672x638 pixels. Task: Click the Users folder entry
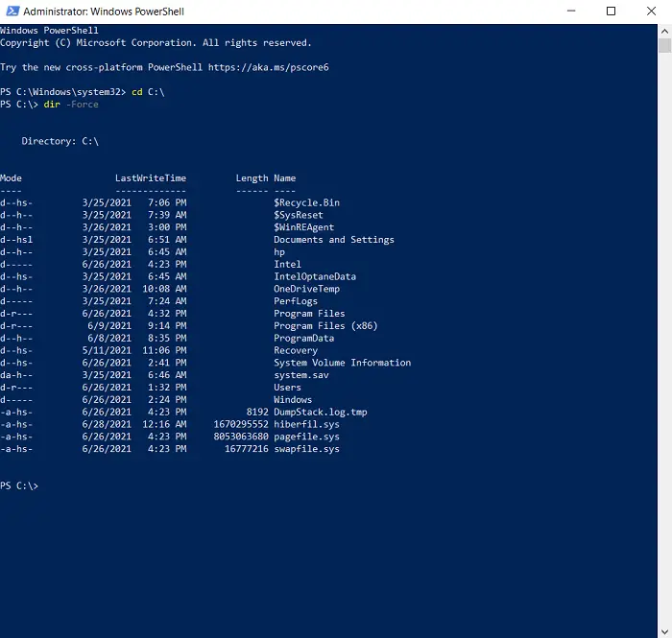288,388
